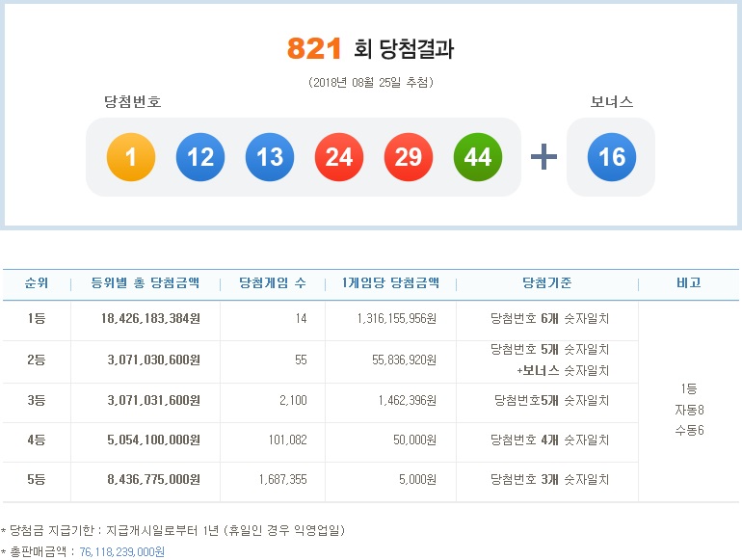Screen dimensions: 742x560
Task: Click total prize 8,436,775,000원
Action: coord(154,479)
